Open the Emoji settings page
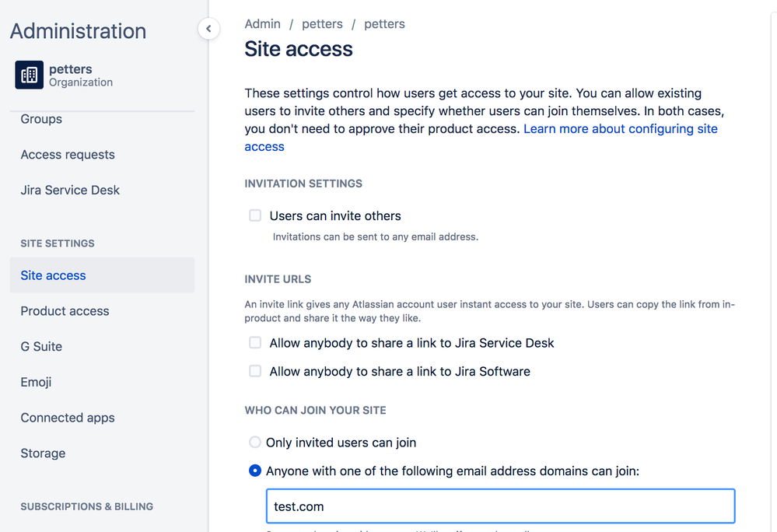This screenshot has width=777, height=532. [36, 382]
